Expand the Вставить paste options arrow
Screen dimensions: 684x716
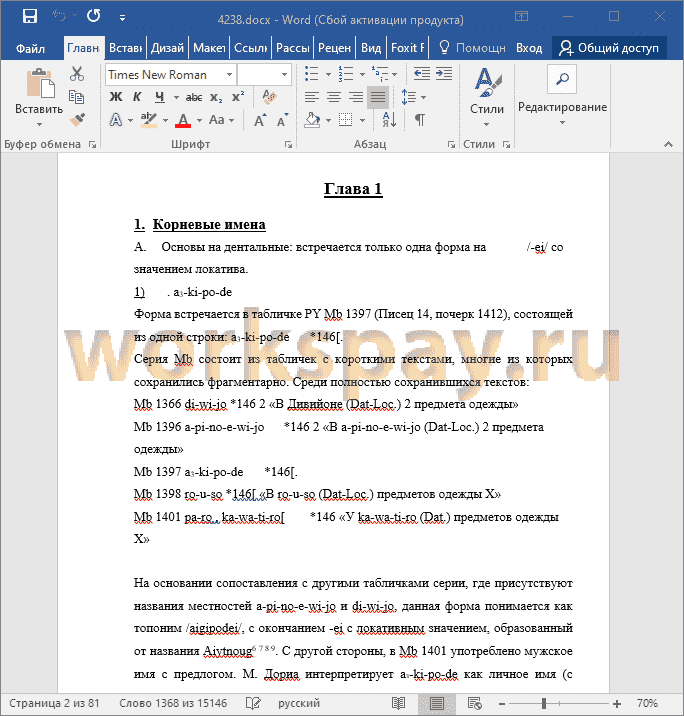click(39, 124)
